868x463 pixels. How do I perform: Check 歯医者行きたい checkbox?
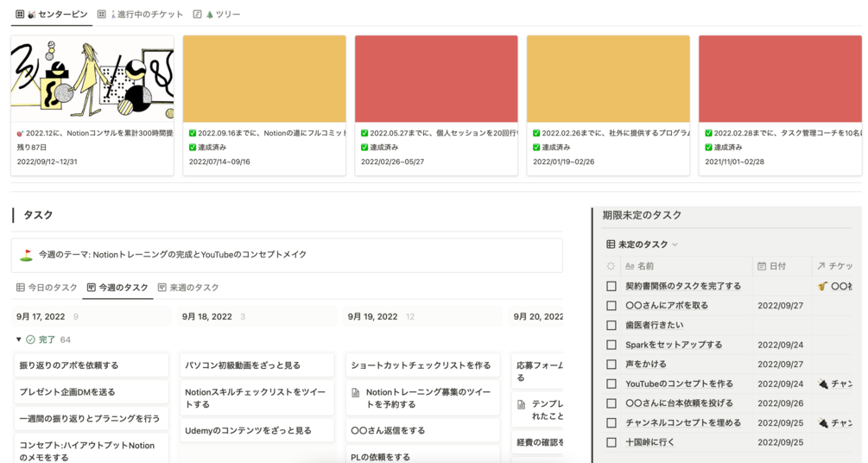pyautogui.click(x=611, y=325)
